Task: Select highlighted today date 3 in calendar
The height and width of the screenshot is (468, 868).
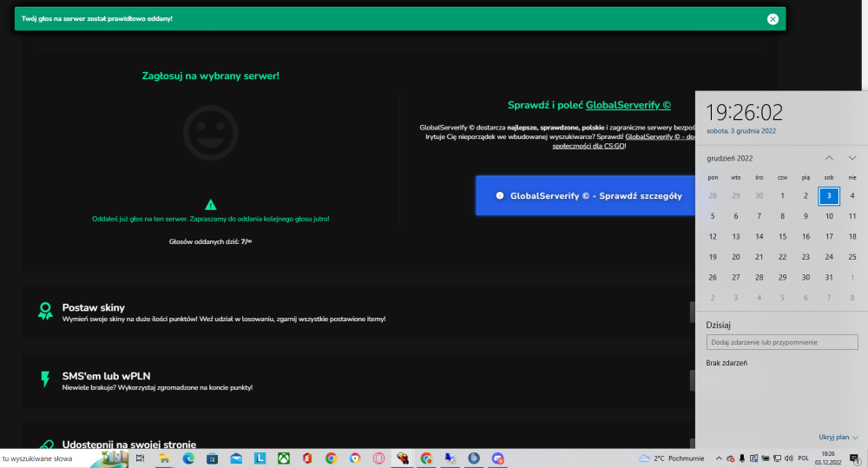Action: 829,195
